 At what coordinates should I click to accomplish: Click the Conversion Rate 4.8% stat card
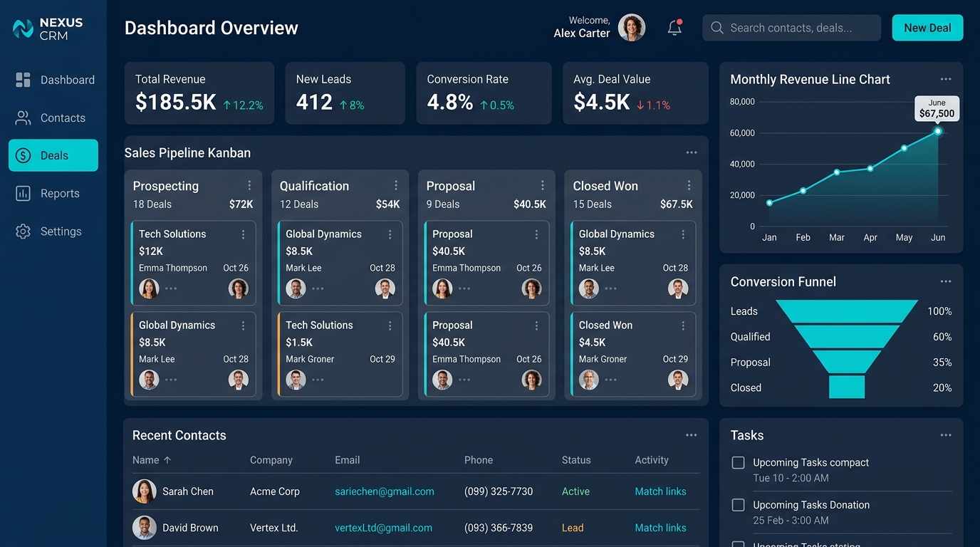pos(484,93)
